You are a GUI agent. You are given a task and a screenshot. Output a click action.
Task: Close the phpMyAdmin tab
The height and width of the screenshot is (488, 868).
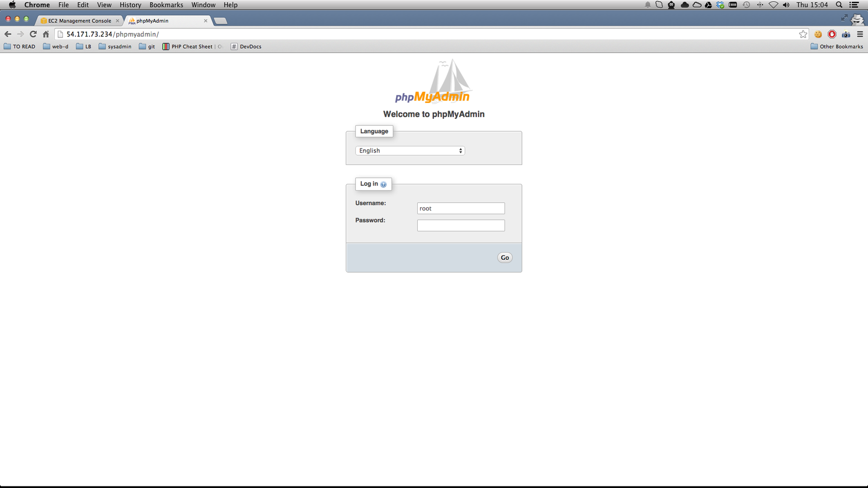[206, 21]
